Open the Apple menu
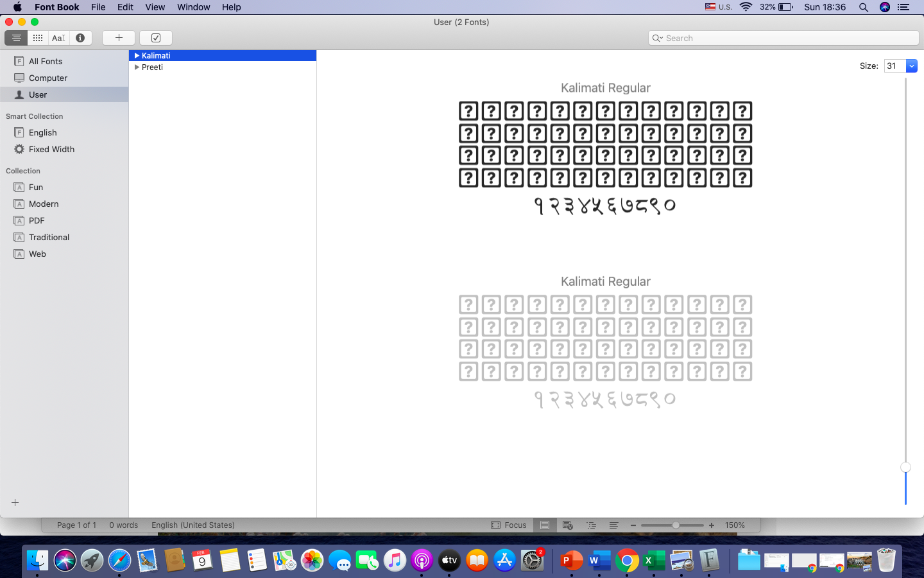Viewport: 924px width, 578px height. (x=17, y=7)
